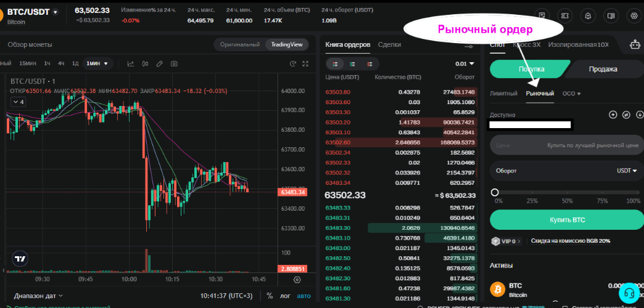This screenshot has height=308, width=644.
Task: Click the sell order price 63502.60
Action: point(338,142)
